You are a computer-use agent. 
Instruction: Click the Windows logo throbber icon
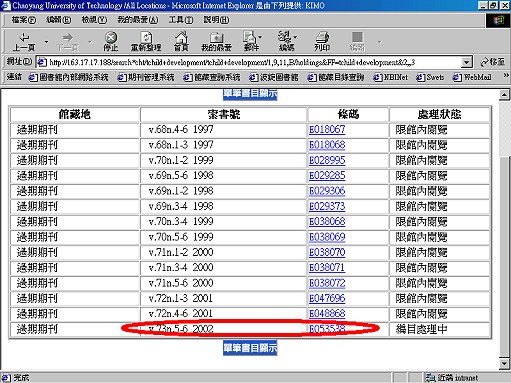tap(499, 20)
